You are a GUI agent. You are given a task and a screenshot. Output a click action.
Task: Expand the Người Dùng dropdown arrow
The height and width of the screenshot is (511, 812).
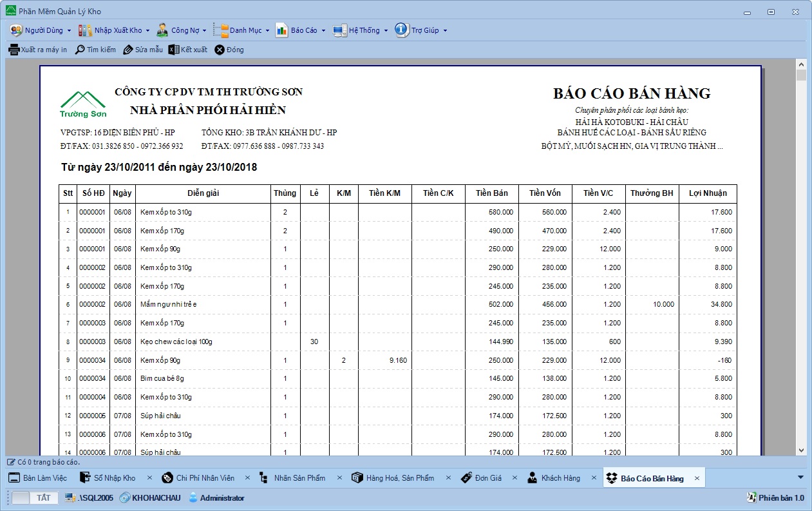coord(69,30)
